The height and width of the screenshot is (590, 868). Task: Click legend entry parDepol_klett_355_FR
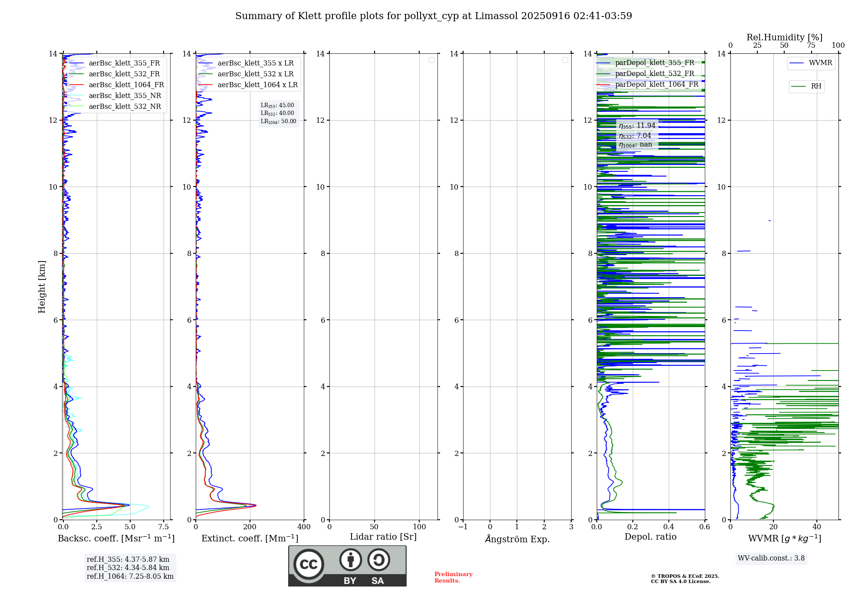[x=646, y=63]
